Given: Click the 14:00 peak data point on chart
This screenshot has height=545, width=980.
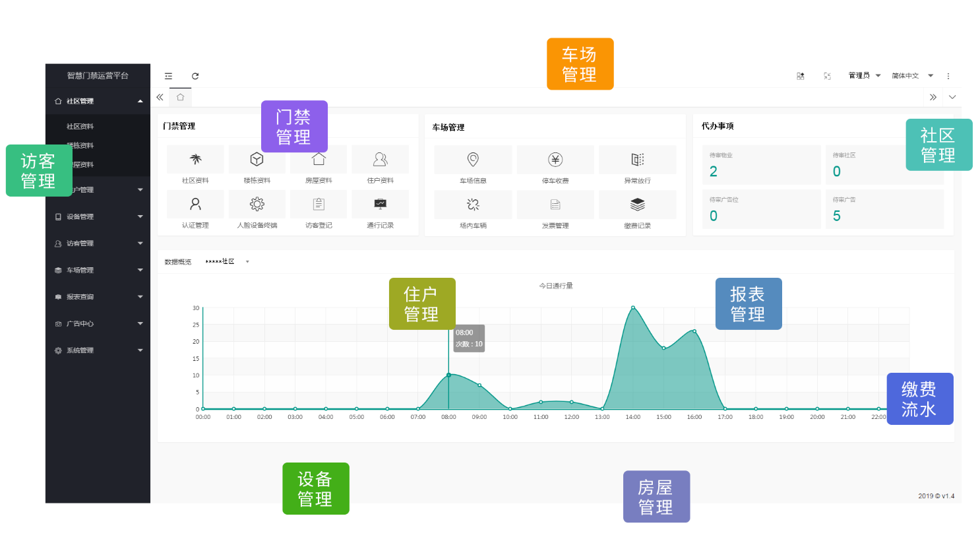Looking at the screenshot, I should 633,307.
